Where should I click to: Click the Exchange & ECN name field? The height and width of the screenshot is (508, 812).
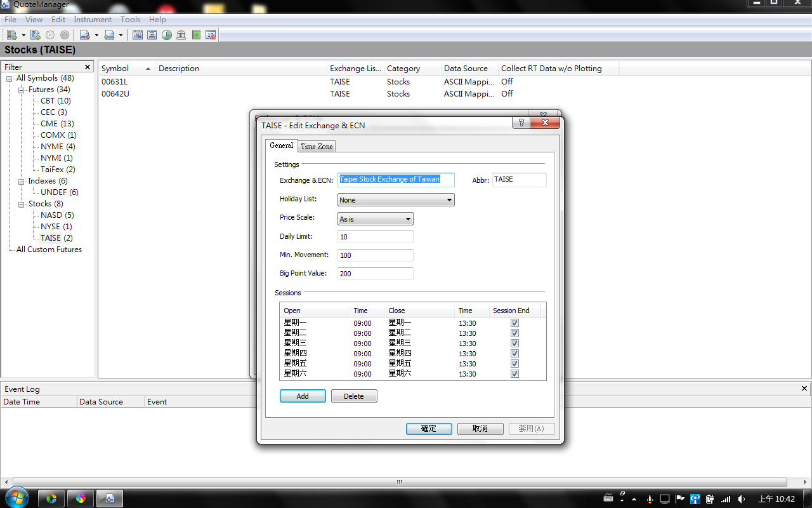click(396, 180)
